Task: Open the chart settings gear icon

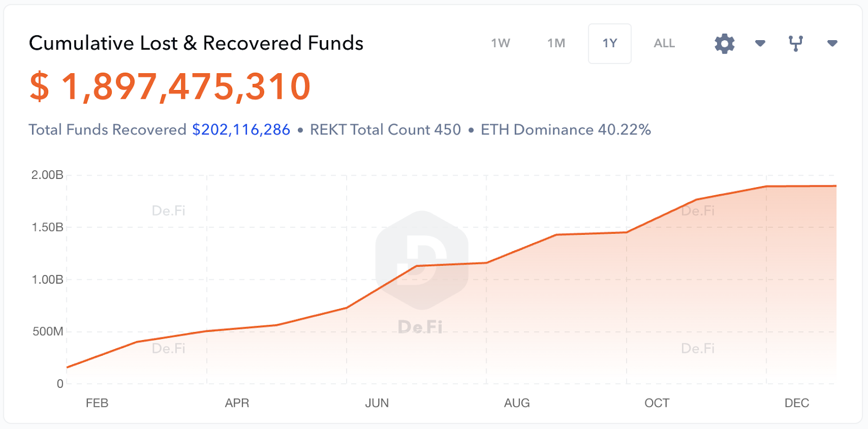Action: pos(724,43)
